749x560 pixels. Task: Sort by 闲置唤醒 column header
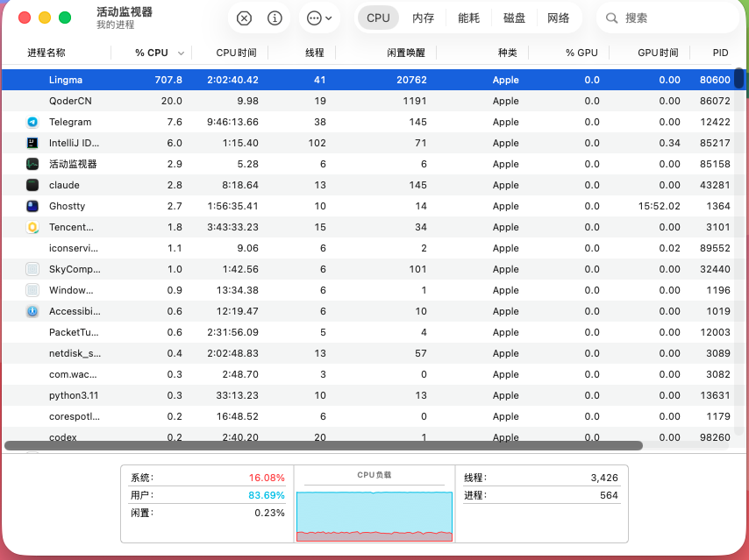(x=406, y=53)
